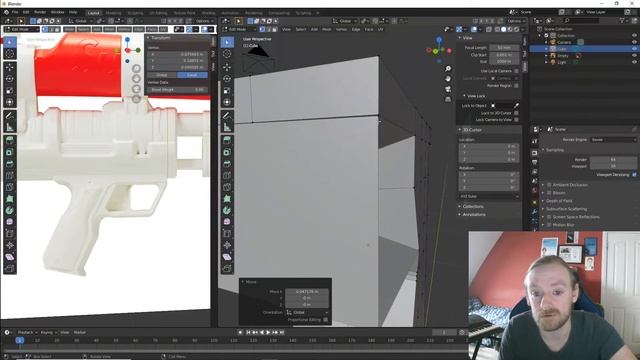The height and width of the screenshot is (360, 640).
Task: Enable Ambient Occlusion checkbox
Action: coord(549,185)
